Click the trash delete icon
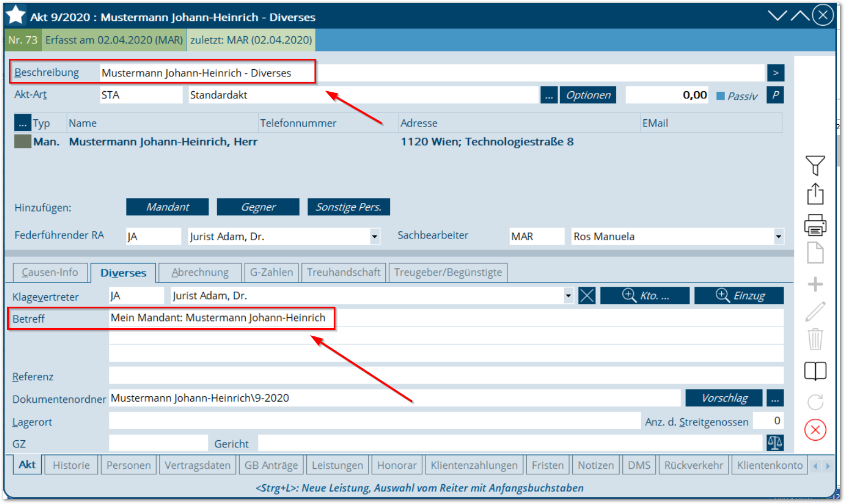The image size is (845, 504). pos(815,339)
